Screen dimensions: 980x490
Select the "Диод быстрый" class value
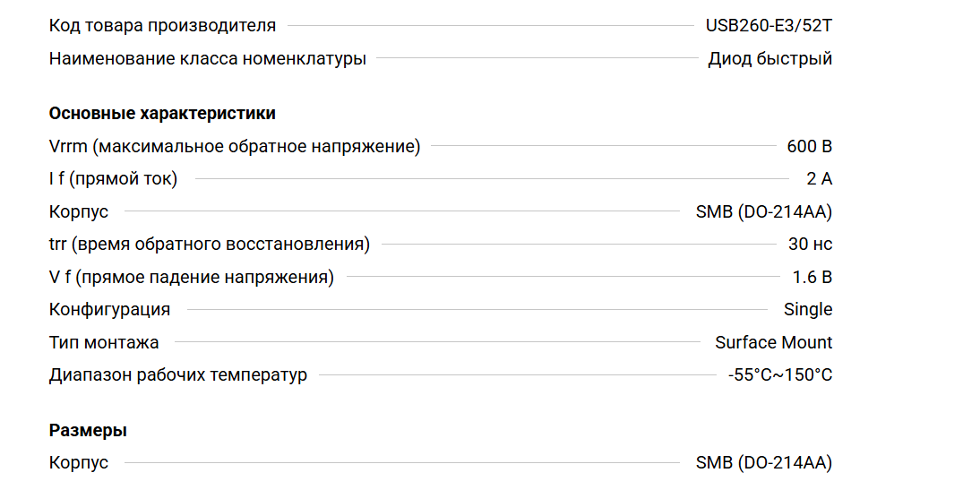click(x=769, y=59)
